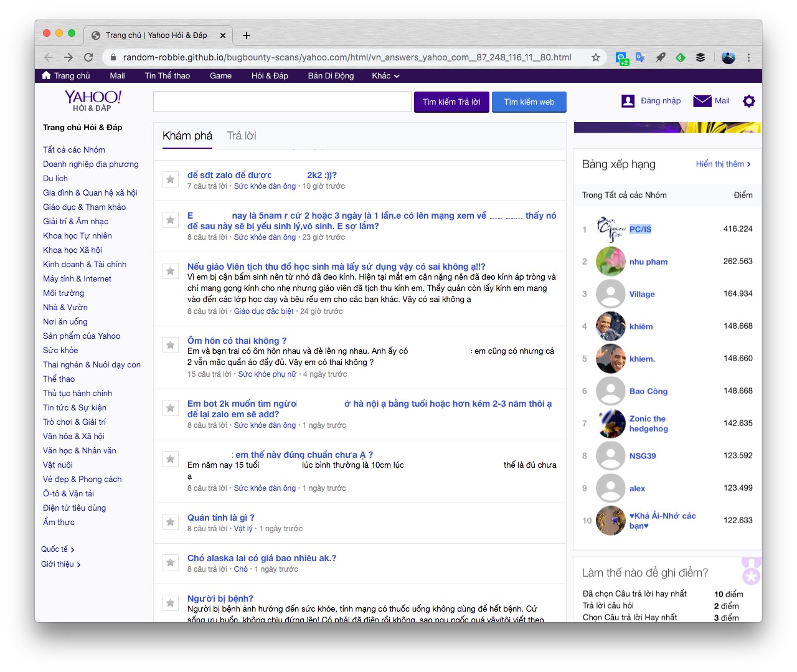This screenshot has width=797, height=672.
Task: Switch to the Trả lời tab
Action: [242, 136]
